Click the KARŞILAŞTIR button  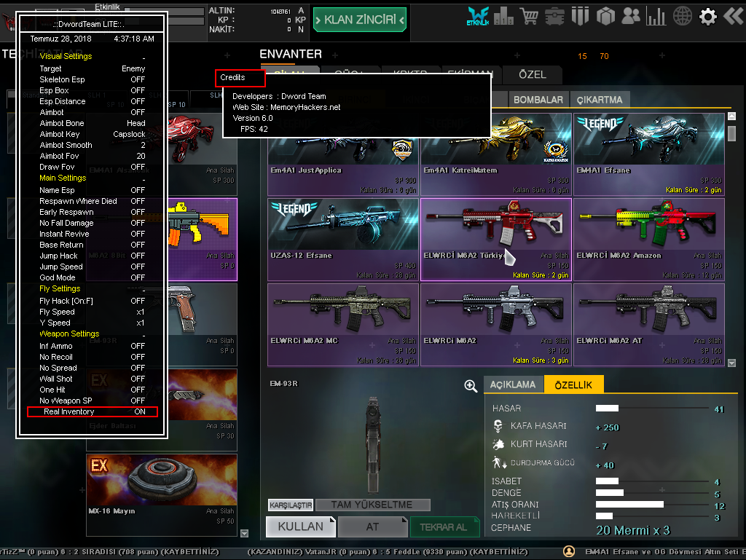(x=291, y=505)
